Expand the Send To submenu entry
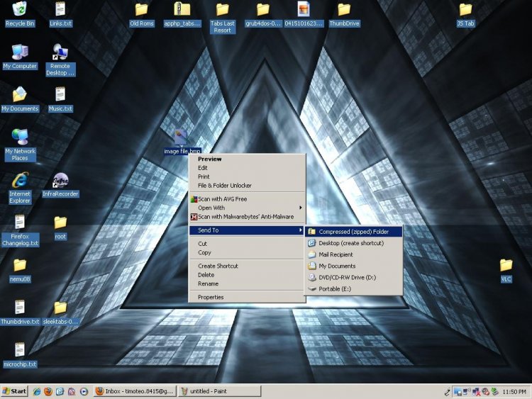The height and width of the screenshot is (399, 532). pos(247,230)
